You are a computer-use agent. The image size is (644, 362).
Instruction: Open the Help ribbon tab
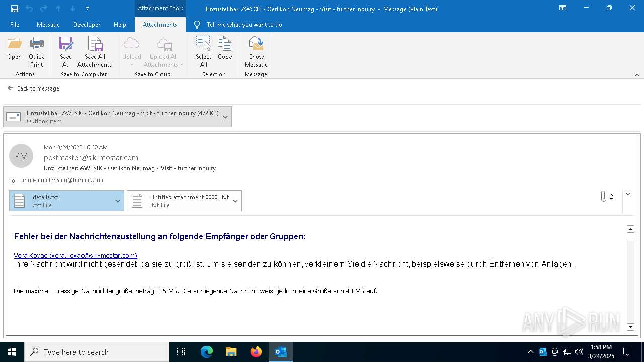click(120, 25)
